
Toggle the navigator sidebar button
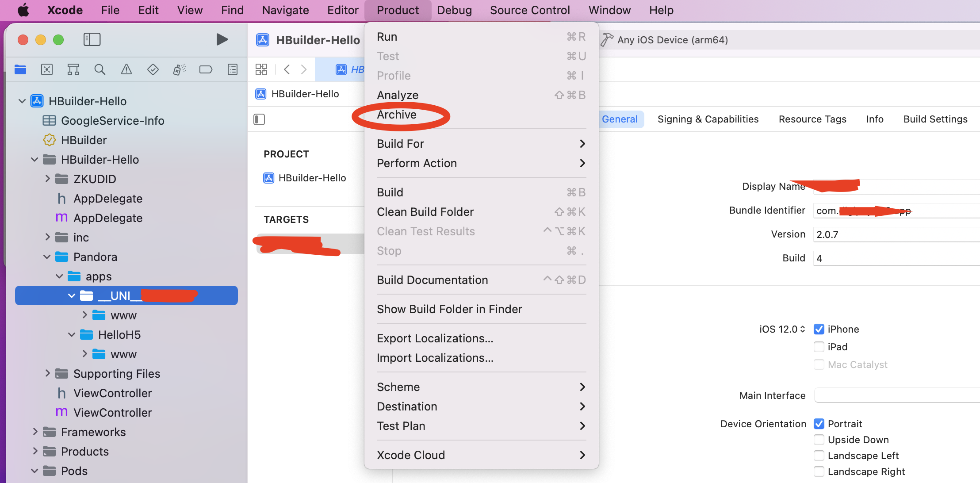(92, 39)
